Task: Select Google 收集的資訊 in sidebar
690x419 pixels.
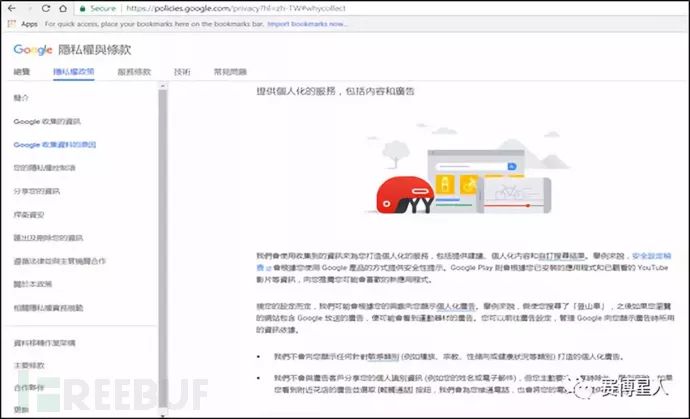Action: click(x=46, y=121)
